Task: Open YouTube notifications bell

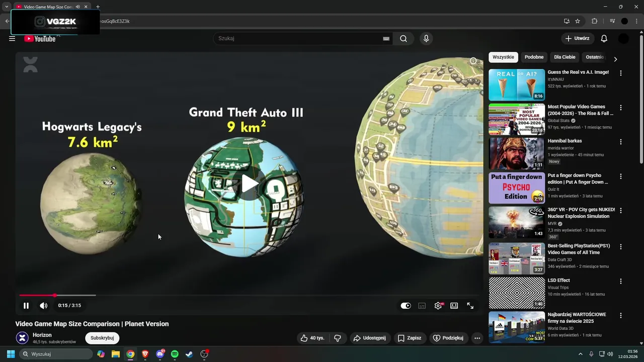Action: pos(604,39)
